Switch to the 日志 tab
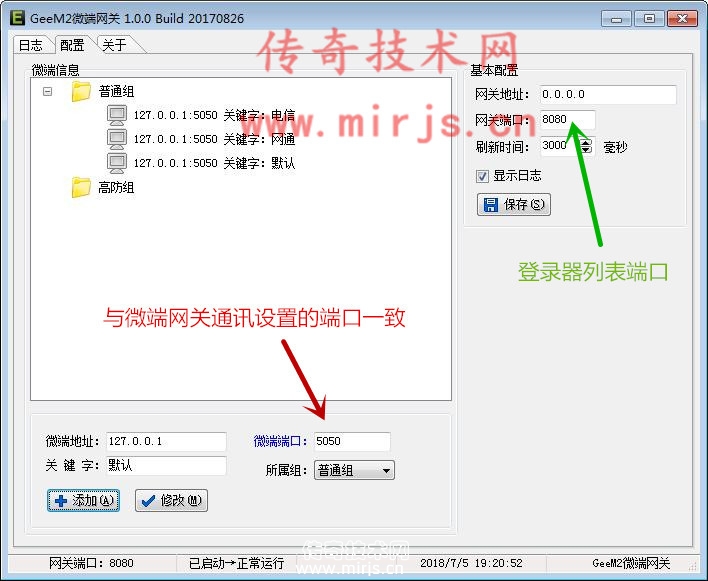This screenshot has width=708, height=581. pos(30,45)
